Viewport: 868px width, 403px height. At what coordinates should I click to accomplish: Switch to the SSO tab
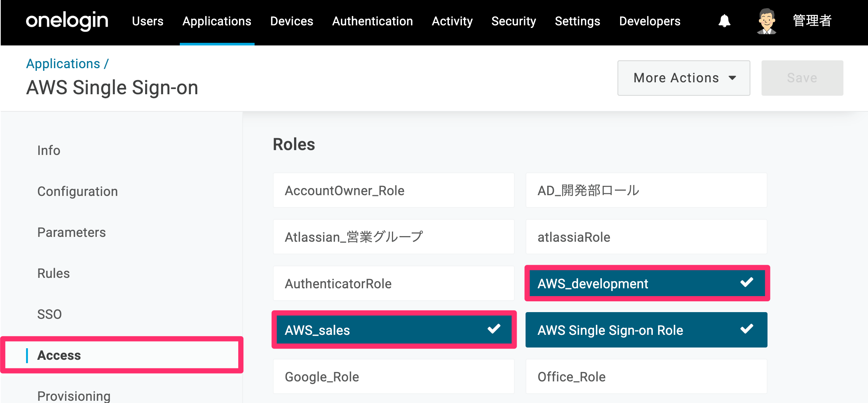50,314
